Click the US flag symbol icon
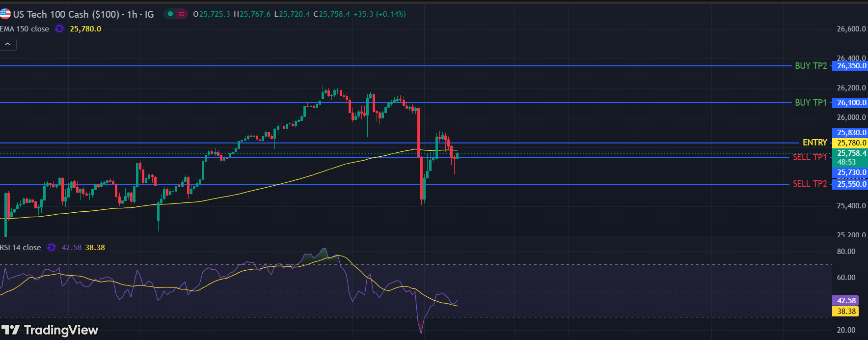Screen dimensions: 868x340 [5, 14]
